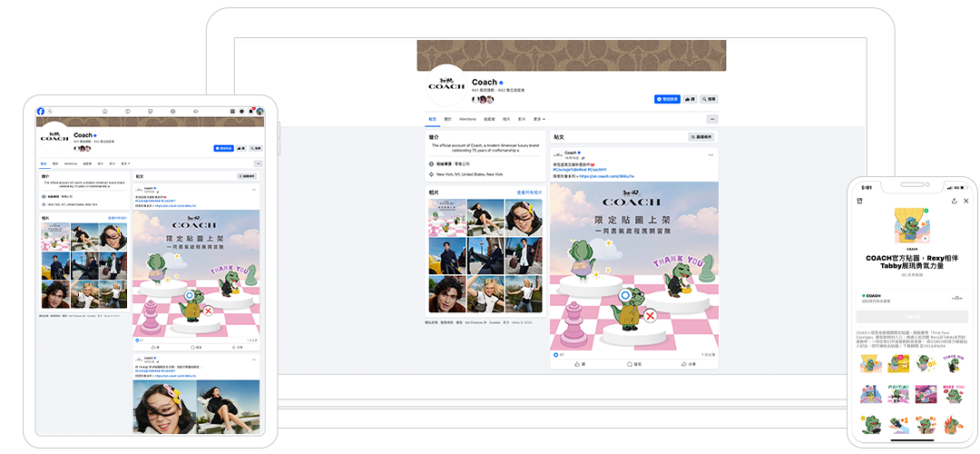Screen dimensions: 980x454
Task: Click the COACH creator row on the phone
Action: tap(913, 298)
